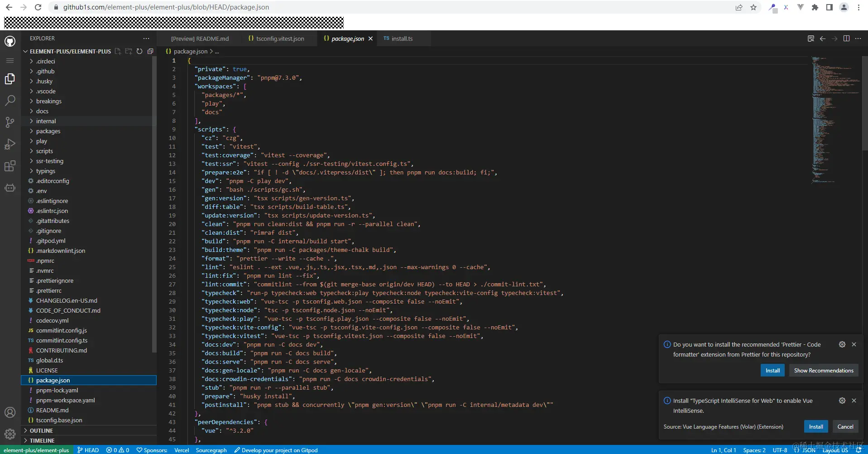Open the hamburger application menu
This screenshot has width=868, height=454.
point(10,60)
